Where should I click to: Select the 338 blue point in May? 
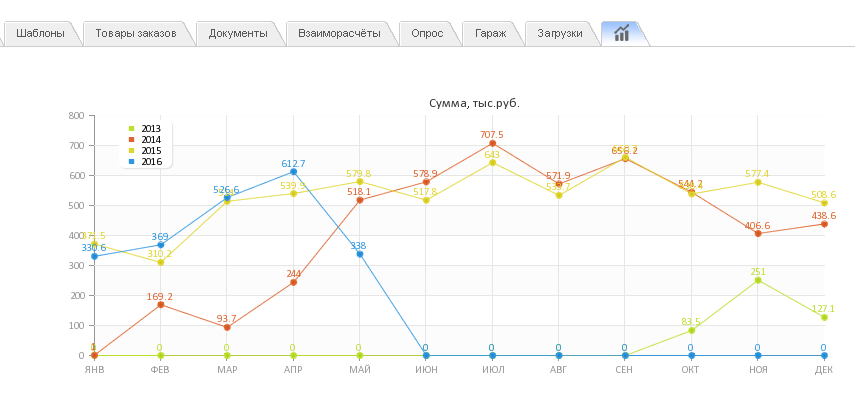click(360, 254)
